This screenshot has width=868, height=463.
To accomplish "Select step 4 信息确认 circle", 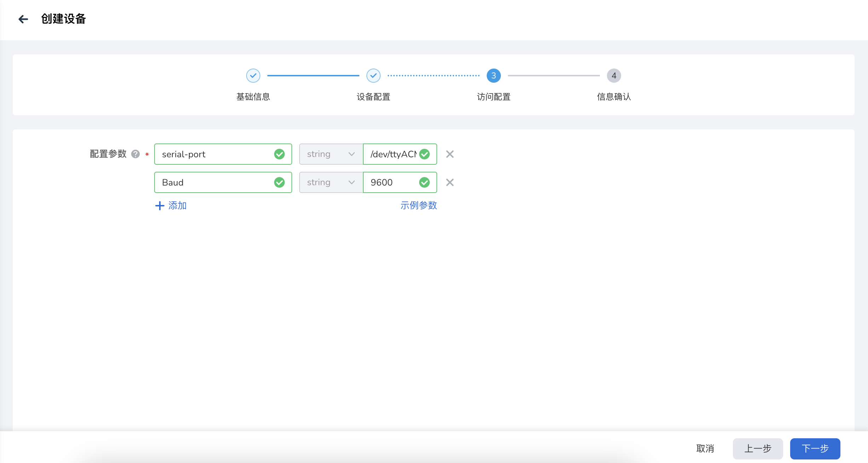I will pos(614,75).
